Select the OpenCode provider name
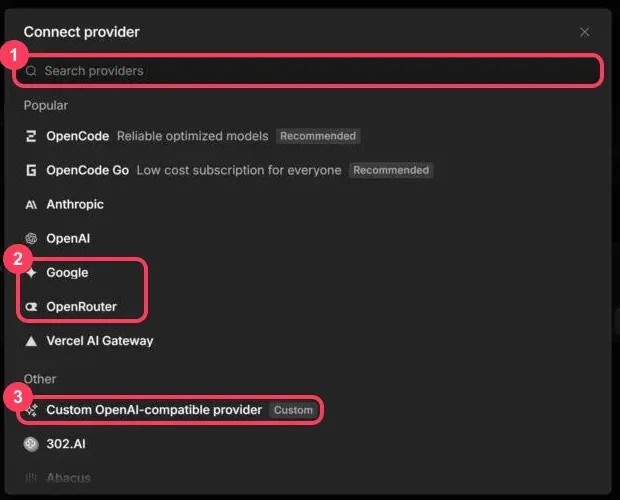This screenshot has width=620, height=500. coord(78,136)
